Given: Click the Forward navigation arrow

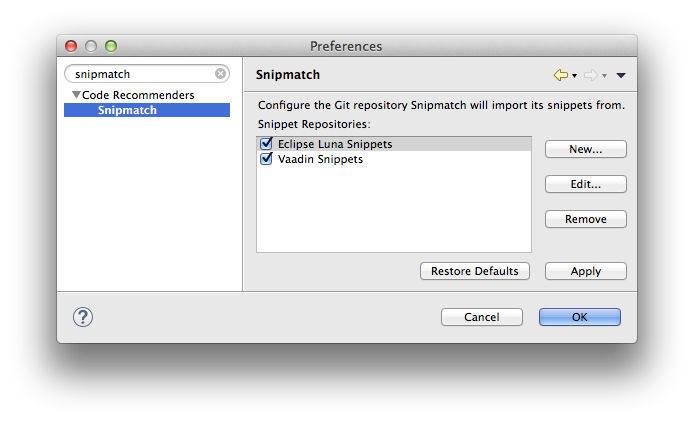Looking at the screenshot, I should click(590, 75).
